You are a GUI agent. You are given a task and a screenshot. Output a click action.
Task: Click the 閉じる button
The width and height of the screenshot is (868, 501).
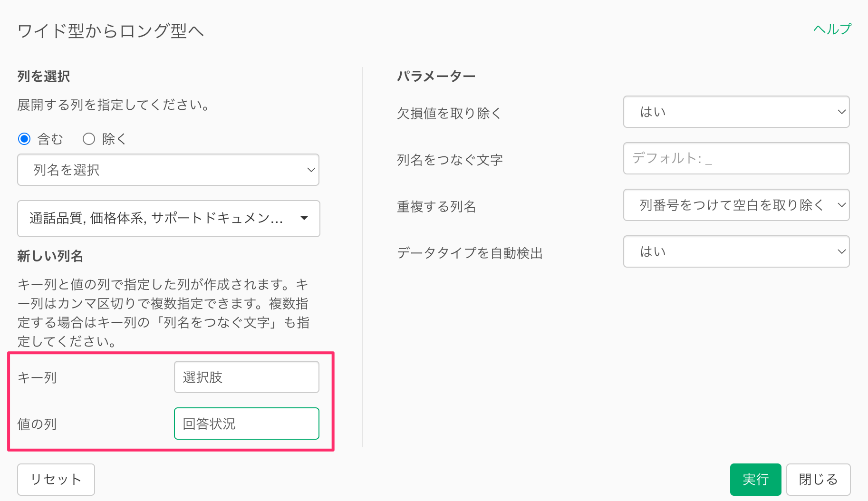[818, 479]
